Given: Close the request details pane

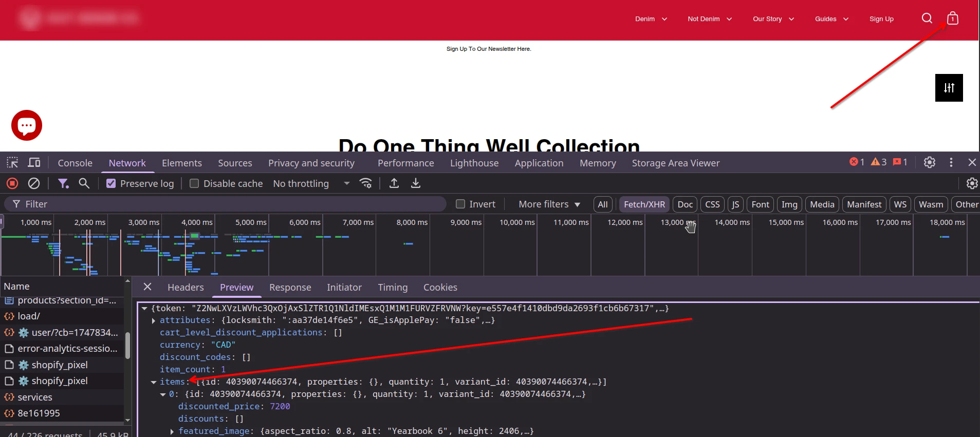Looking at the screenshot, I should tap(147, 287).
